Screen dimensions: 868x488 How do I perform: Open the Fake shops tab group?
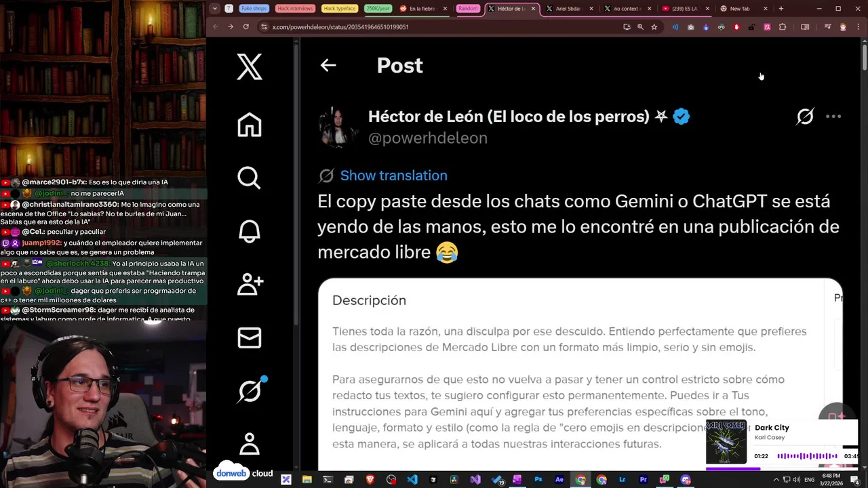coord(254,9)
